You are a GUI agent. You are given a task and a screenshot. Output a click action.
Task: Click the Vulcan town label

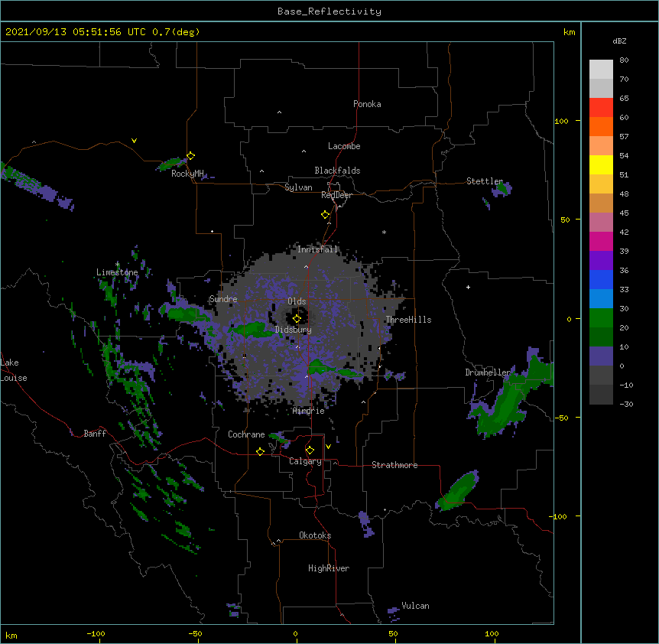tap(415, 606)
